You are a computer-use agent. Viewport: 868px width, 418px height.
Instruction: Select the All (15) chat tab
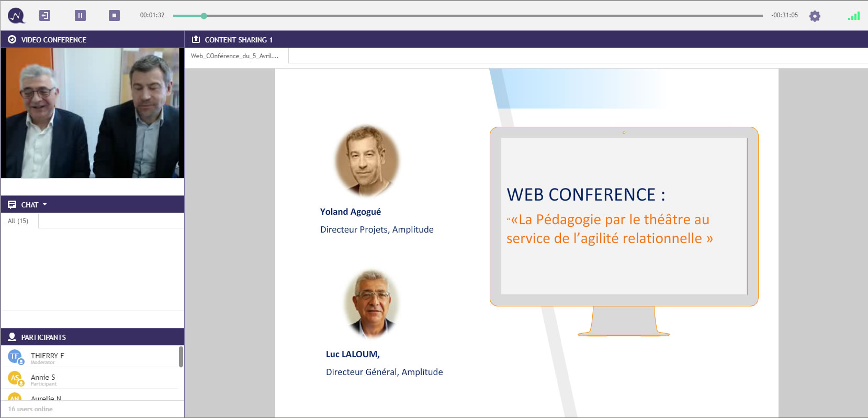pos(19,221)
